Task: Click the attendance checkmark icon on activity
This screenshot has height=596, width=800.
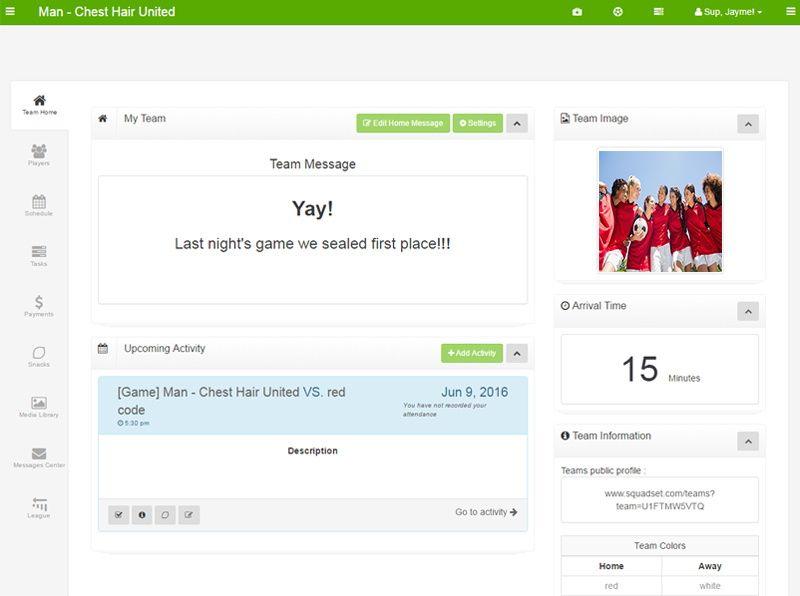Action: coord(118,515)
